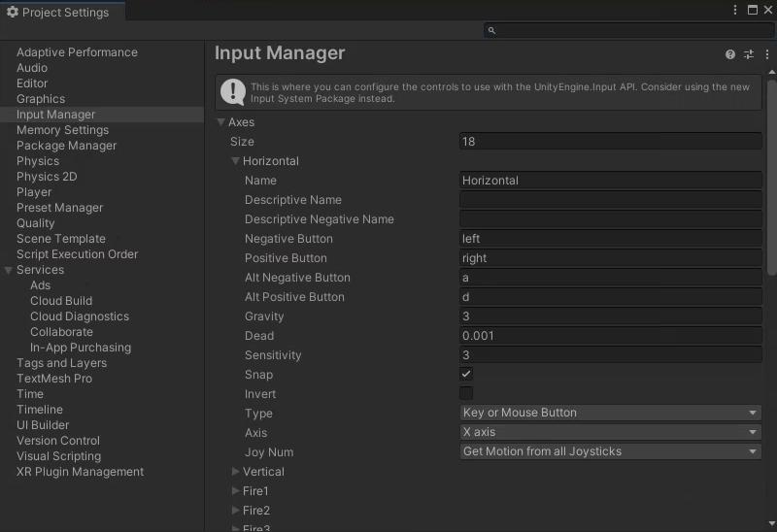Open the Axis dropdown showing X axis
777x532 pixels.
point(611,432)
